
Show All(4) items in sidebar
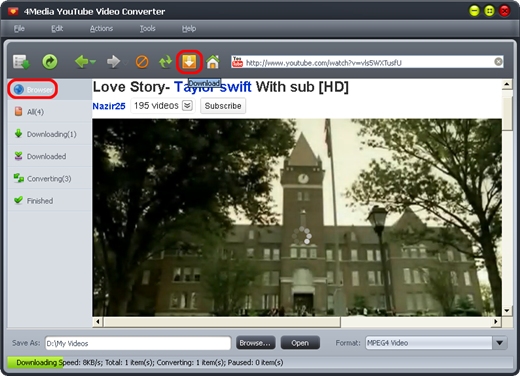tap(50, 112)
